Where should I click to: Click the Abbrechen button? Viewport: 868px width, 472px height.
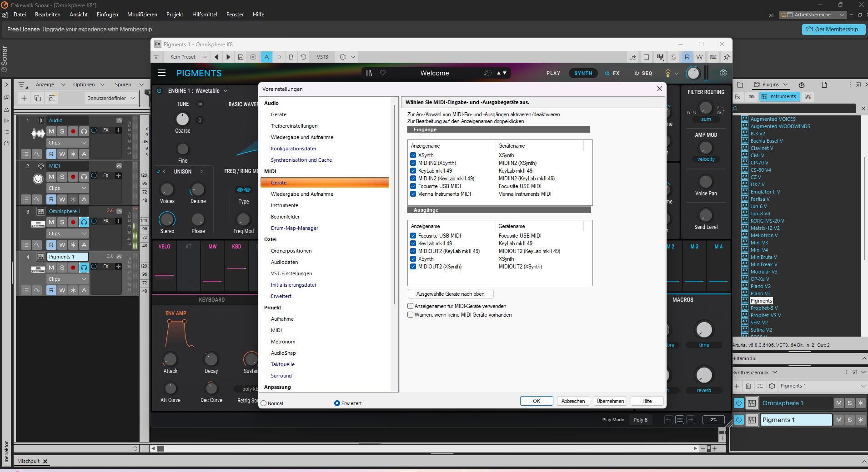click(573, 401)
